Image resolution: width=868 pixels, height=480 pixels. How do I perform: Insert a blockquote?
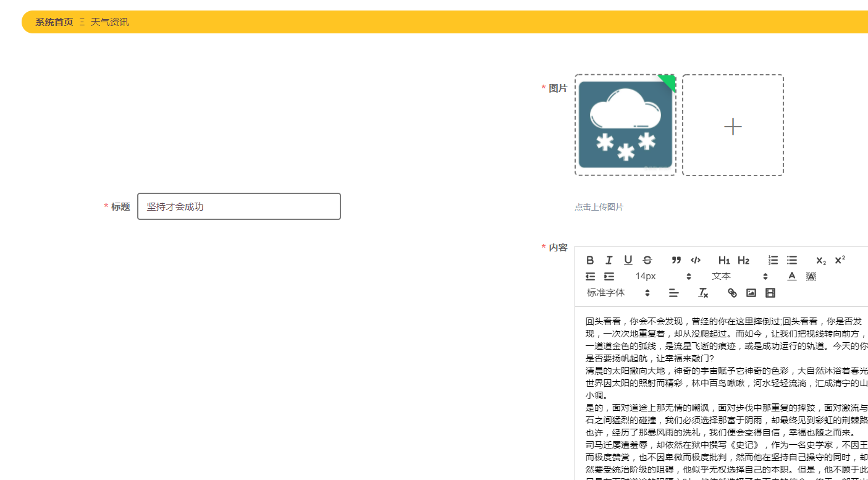676,260
